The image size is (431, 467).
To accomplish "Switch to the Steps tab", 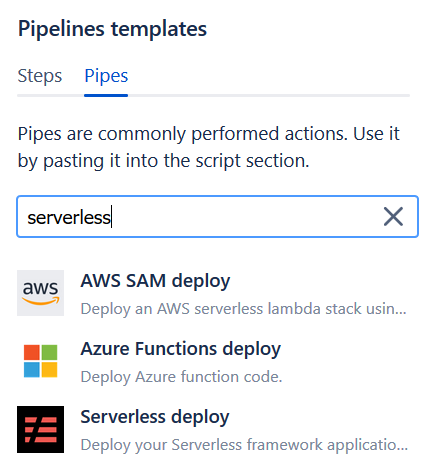I will (40, 76).
